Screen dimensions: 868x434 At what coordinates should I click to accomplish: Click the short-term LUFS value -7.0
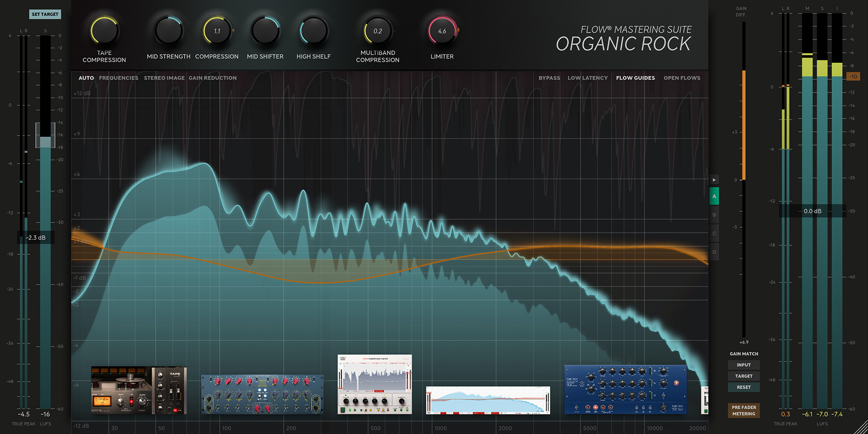click(x=822, y=414)
